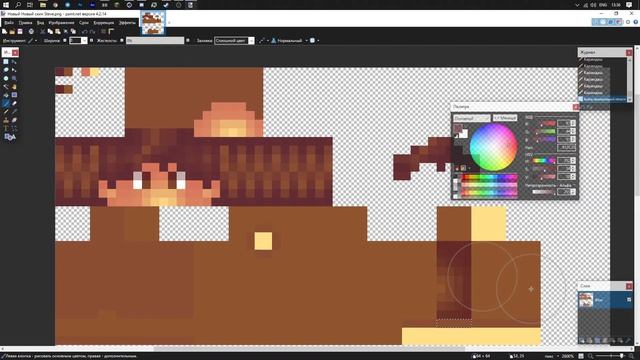Select the Pan hand tool
The image size is (640, 360).
14,87
